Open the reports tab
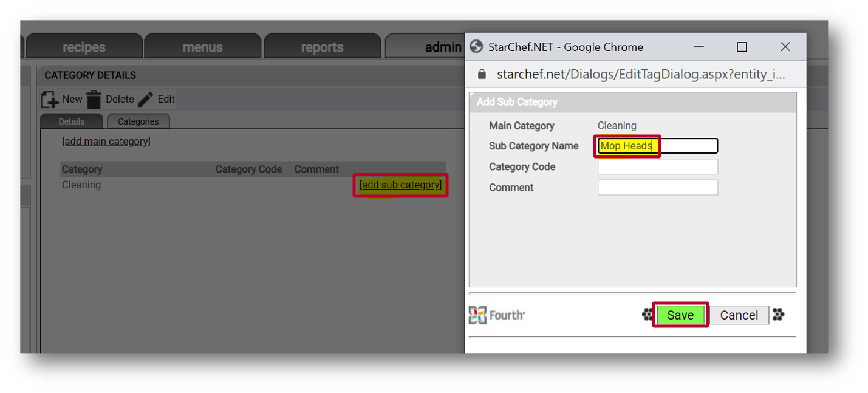 point(322,47)
